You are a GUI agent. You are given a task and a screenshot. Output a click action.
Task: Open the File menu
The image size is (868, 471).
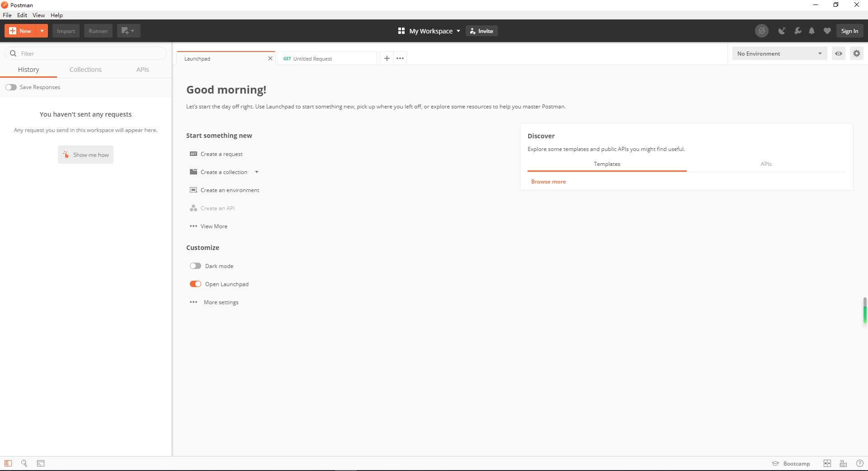tap(7, 15)
